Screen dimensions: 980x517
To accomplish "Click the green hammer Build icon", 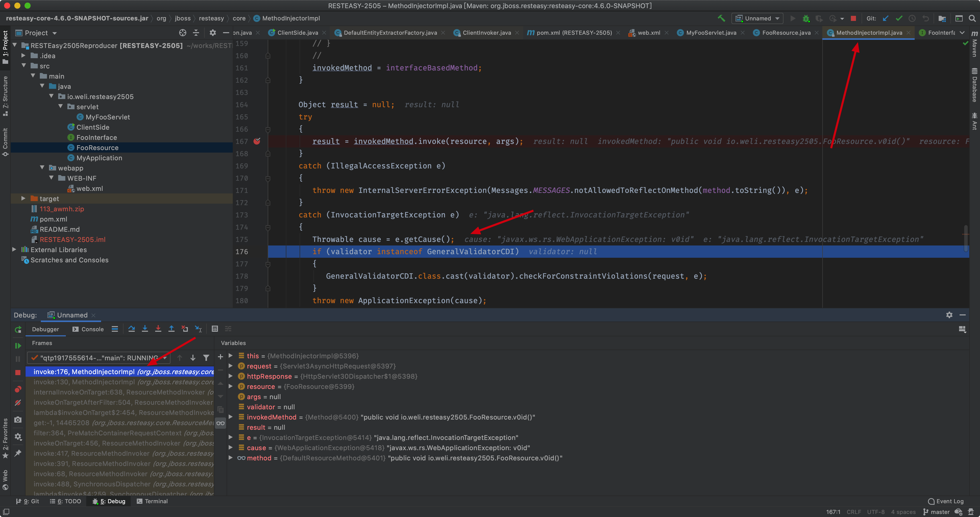I will tap(721, 18).
